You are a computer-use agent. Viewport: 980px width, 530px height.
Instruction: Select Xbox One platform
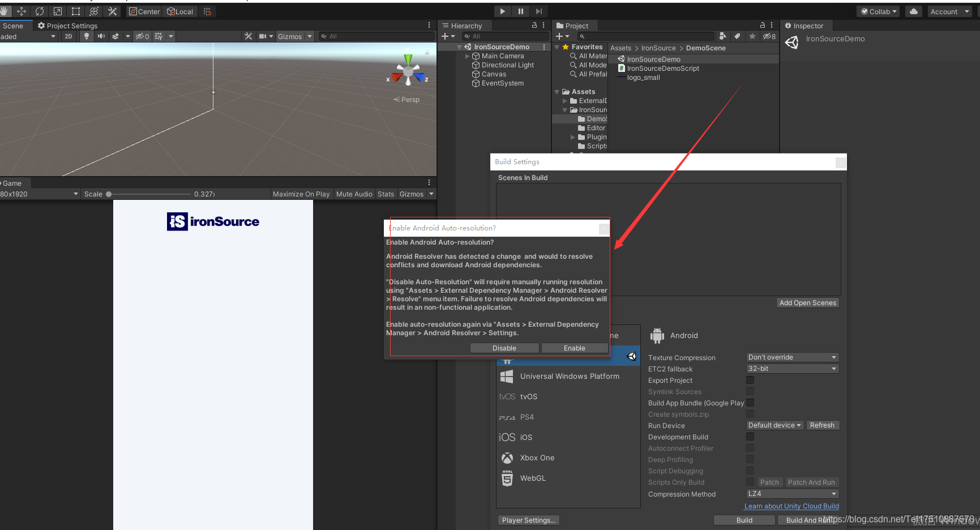[568, 458]
